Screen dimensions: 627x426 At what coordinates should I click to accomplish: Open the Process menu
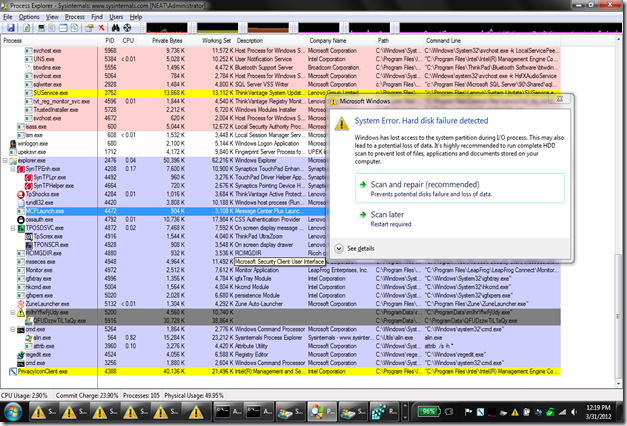coord(77,17)
